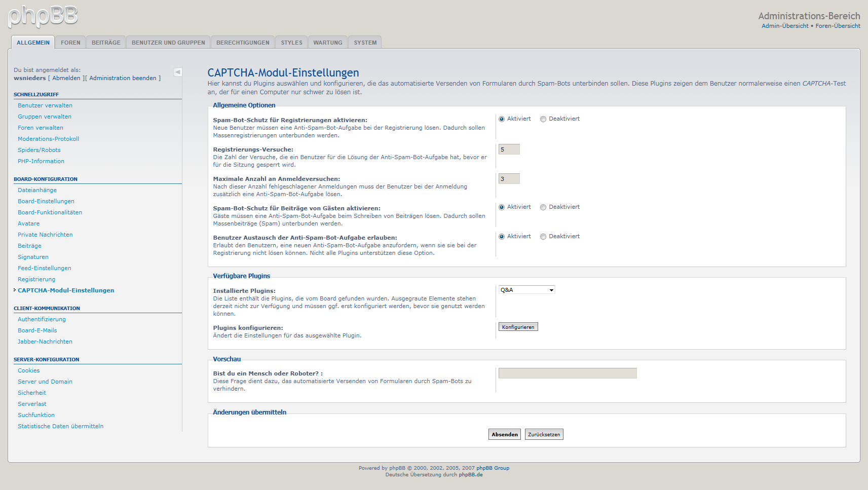The image size is (868, 490).
Task: Set Anti-Spam task refresh to Deaktiviert
Action: [543, 237]
